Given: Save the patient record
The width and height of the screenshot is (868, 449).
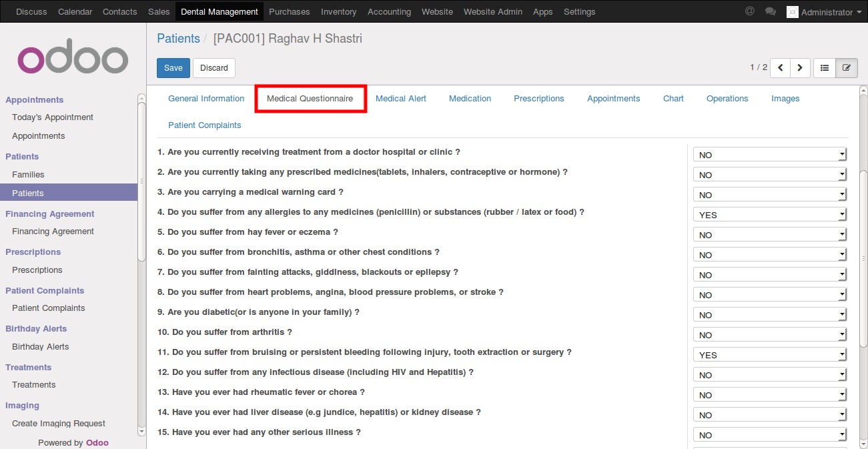Looking at the screenshot, I should tap(173, 68).
